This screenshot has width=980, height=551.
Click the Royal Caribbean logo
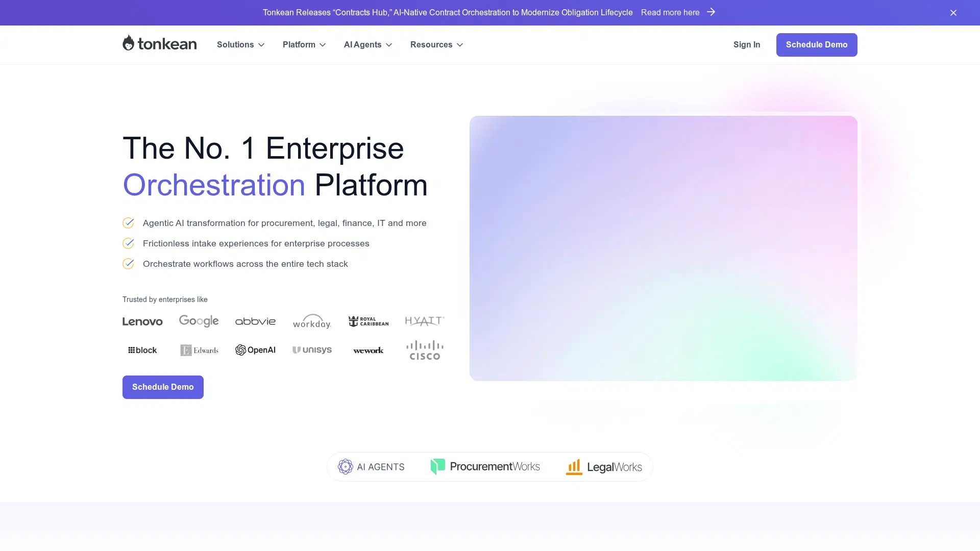click(368, 321)
